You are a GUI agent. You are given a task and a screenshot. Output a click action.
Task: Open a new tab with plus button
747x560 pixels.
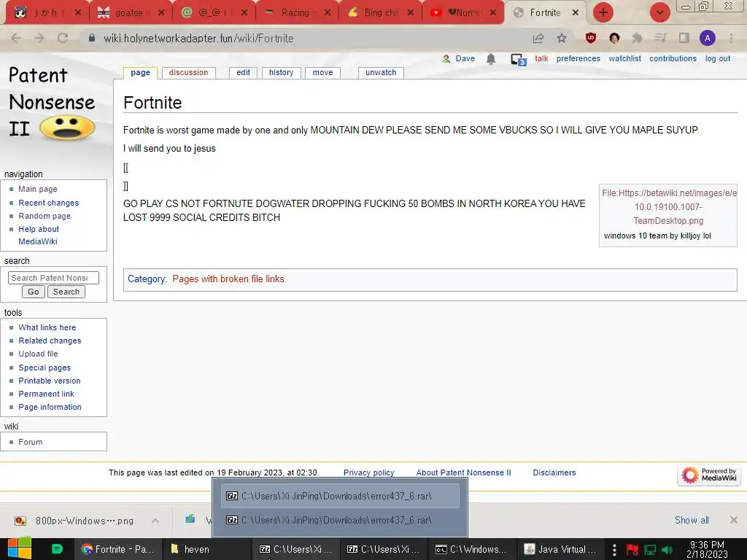(603, 12)
